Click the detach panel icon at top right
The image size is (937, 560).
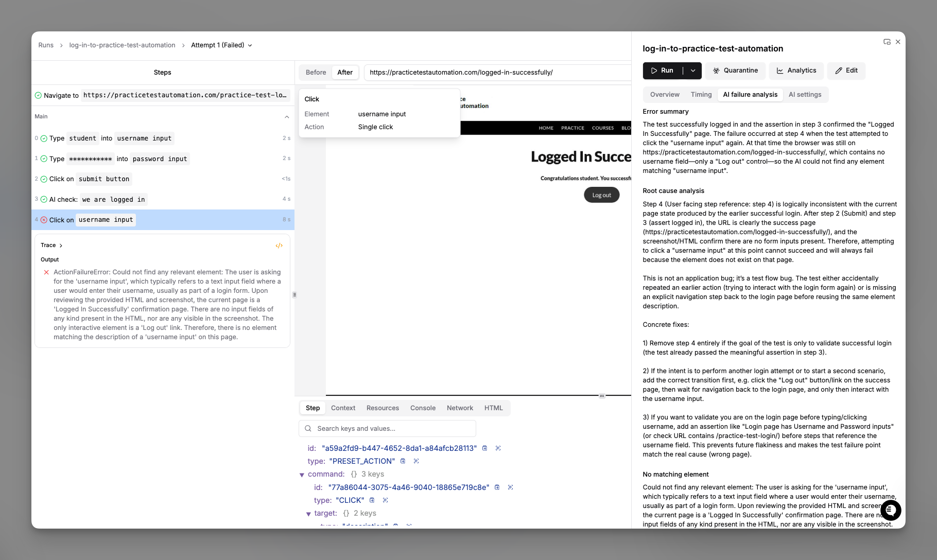coord(887,42)
